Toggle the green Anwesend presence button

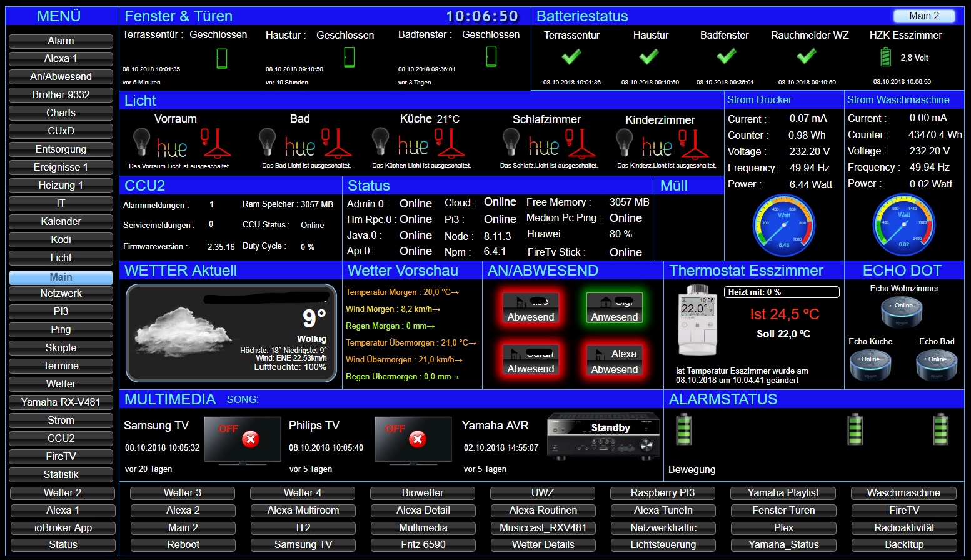click(615, 307)
